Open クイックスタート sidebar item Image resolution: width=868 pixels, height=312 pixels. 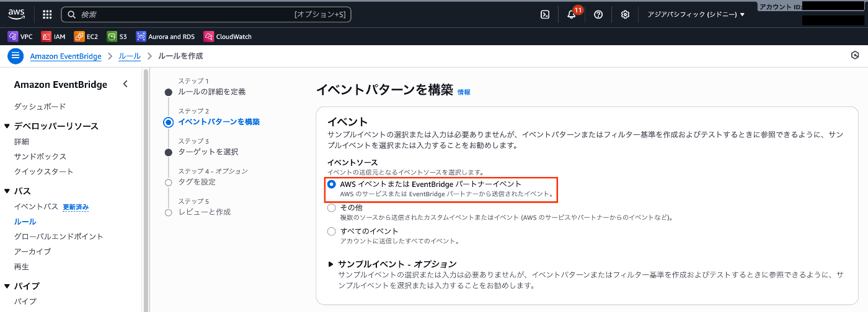[43, 171]
